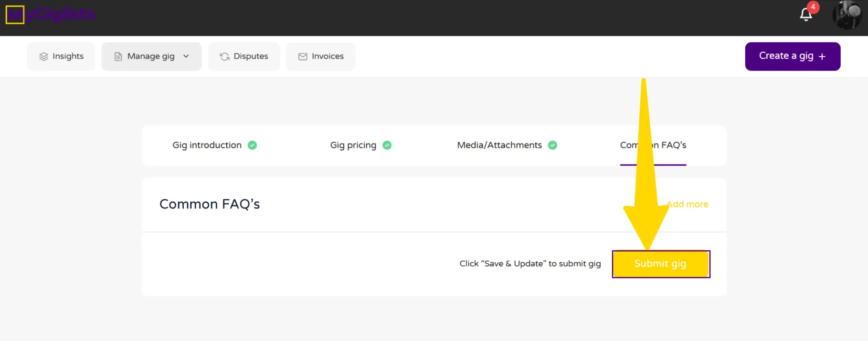Click the Disputes circular arrows icon
This screenshot has width=868, height=341.
pos(224,56)
